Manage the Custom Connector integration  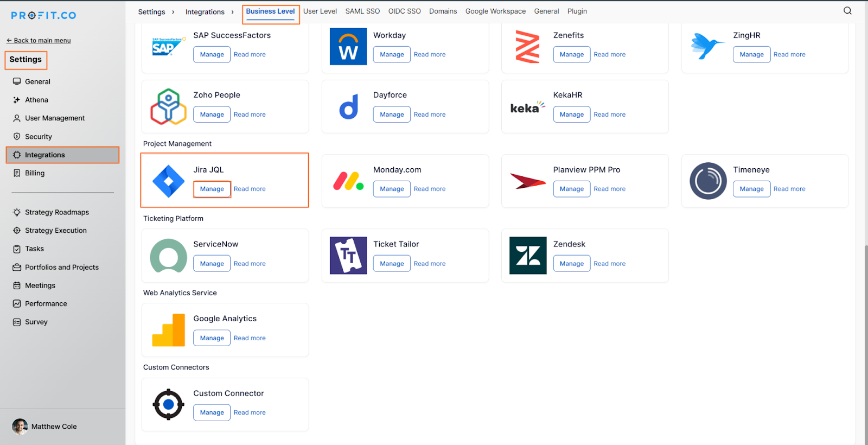212,412
